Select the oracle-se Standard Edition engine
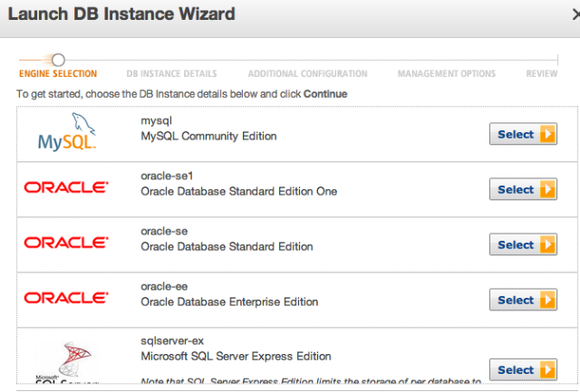 pos(523,244)
